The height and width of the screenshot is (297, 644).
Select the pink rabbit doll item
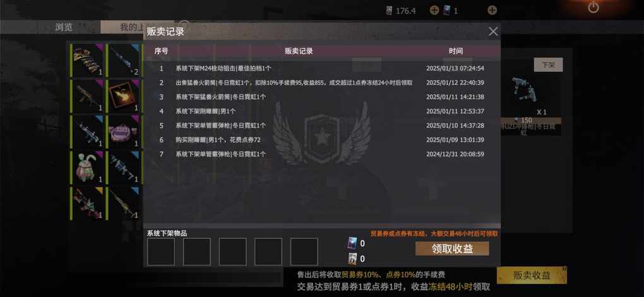pyautogui.click(x=86, y=167)
